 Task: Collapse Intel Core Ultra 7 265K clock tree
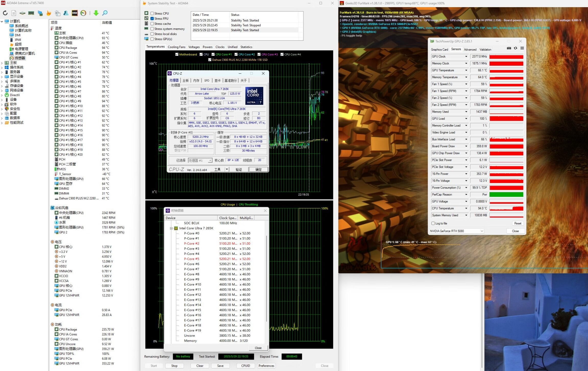click(171, 228)
